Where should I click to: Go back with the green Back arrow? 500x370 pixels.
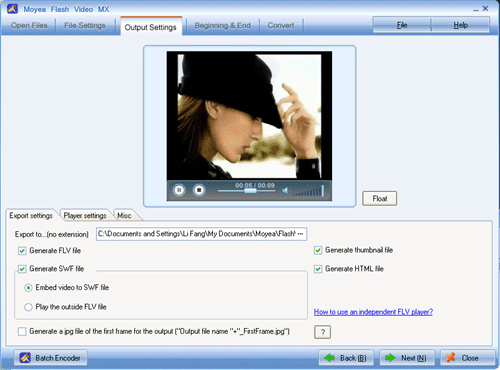[346, 358]
